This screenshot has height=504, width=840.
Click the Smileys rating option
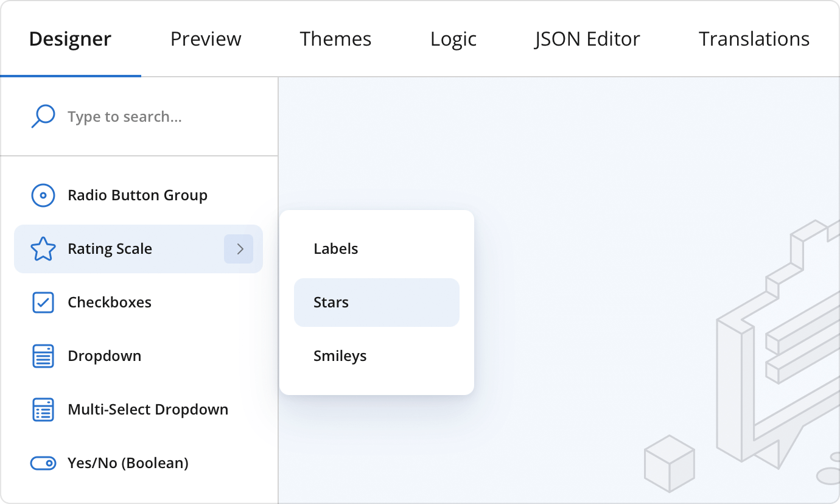(x=340, y=355)
